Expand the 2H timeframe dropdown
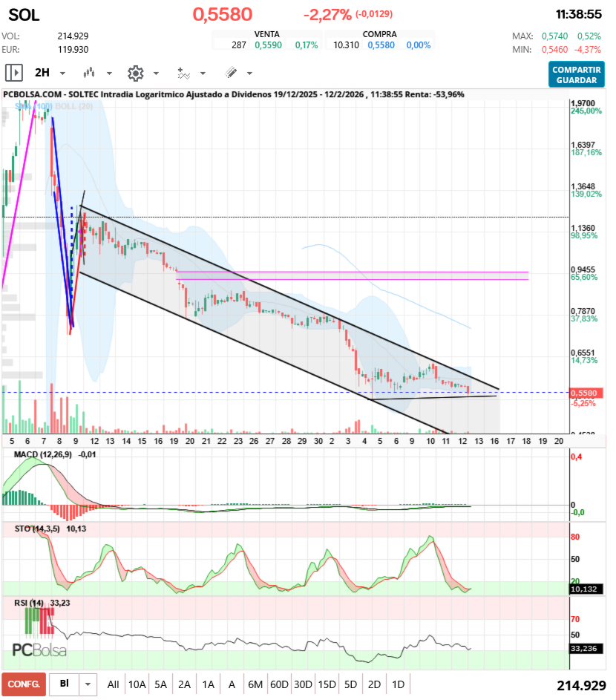The height and width of the screenshot is (700, 616). click(62, 73)
